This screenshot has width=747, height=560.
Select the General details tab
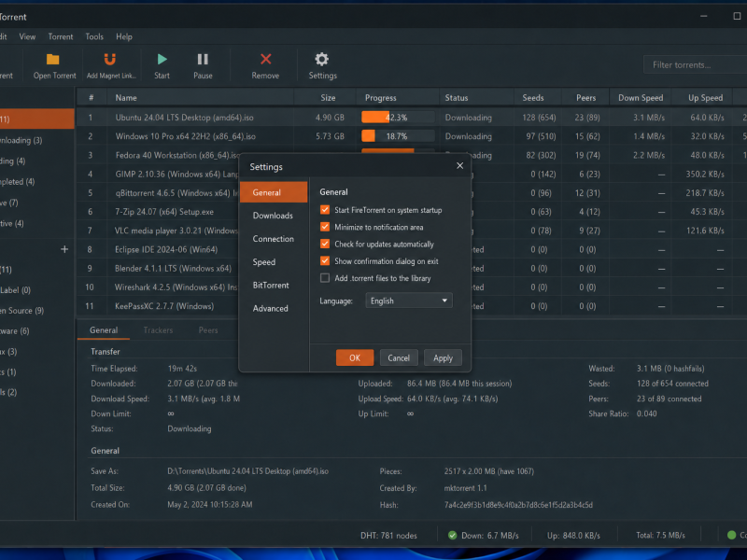[x=104, y=330]
